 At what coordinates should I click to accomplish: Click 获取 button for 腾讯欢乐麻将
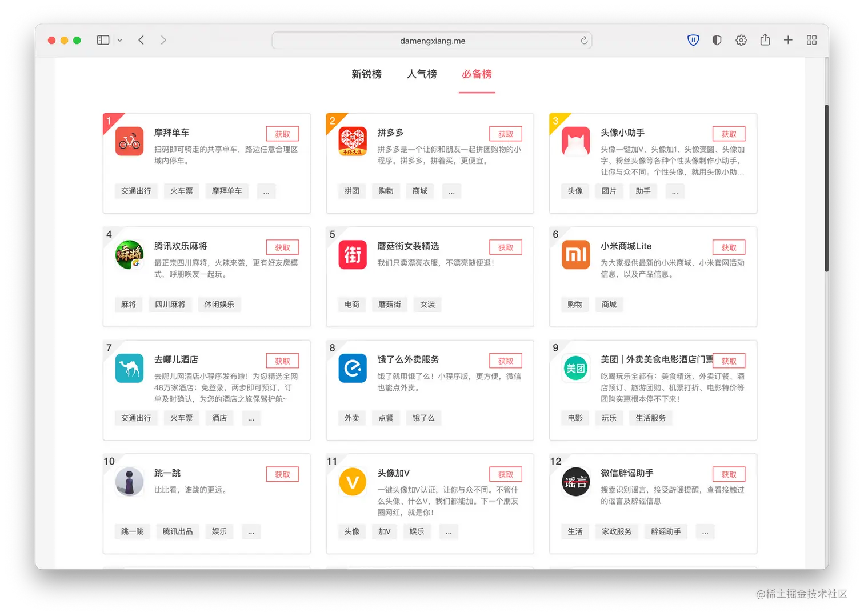pos(282,247)
